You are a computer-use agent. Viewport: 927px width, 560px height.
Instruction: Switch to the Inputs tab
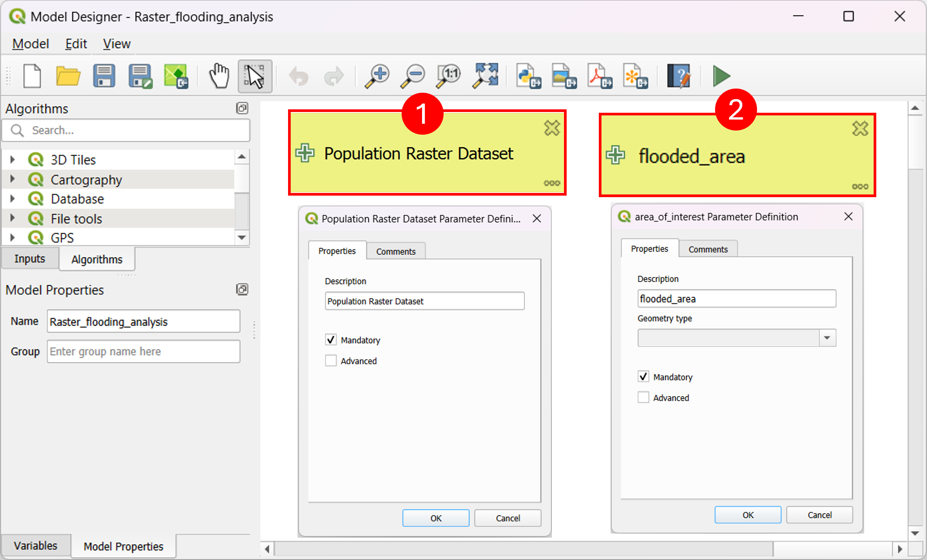pyautogui.click(x=30, y=259)
